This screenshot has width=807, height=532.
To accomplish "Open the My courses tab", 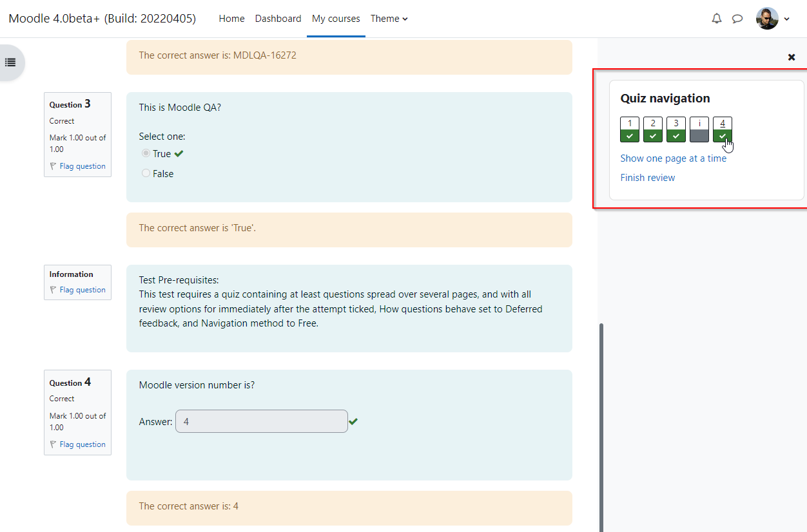I will [336, 19].
